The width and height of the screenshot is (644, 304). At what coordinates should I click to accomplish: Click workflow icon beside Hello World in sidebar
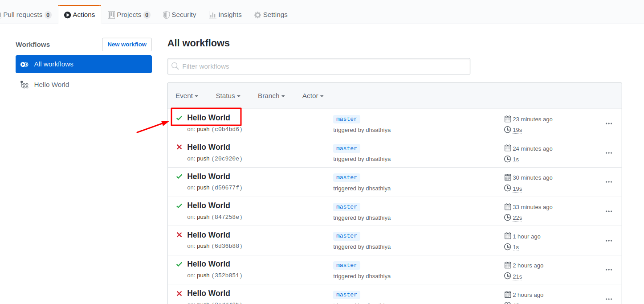pos(24,85)
